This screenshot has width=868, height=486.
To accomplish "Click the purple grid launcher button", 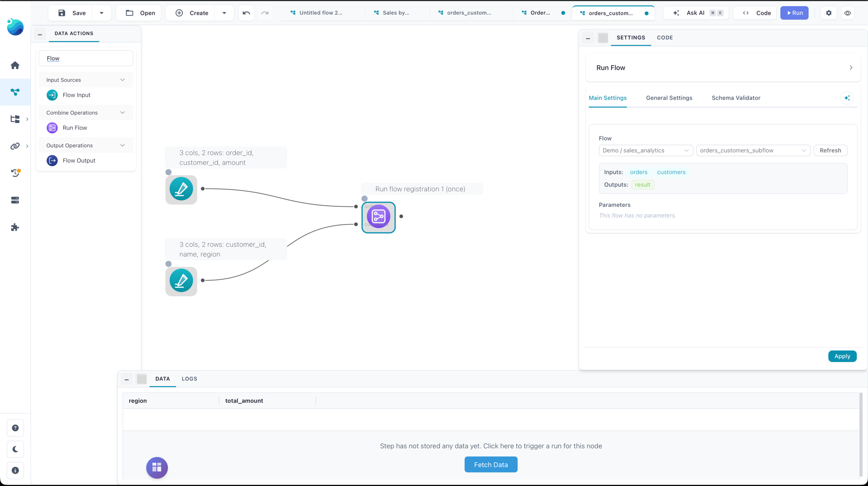I will tap(157, 468).
